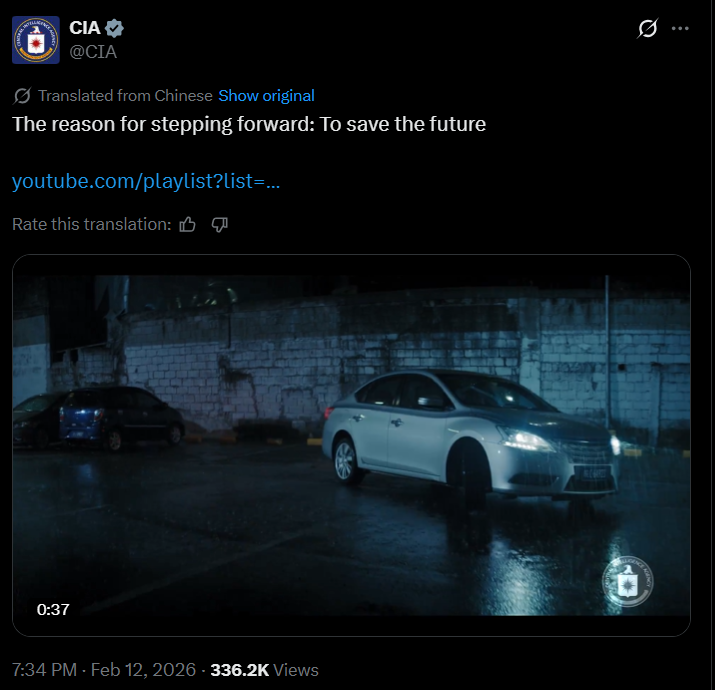Click the post text about saving the future

(x=248, y=125)
